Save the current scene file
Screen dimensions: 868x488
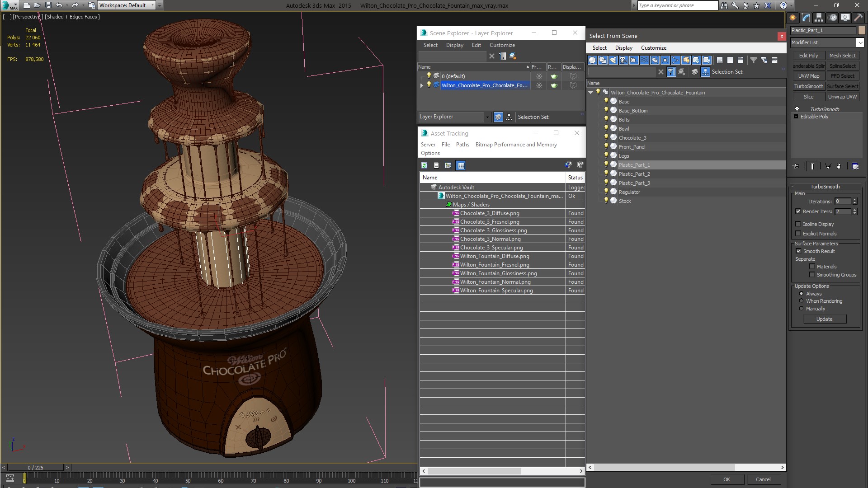coord(48,5)
